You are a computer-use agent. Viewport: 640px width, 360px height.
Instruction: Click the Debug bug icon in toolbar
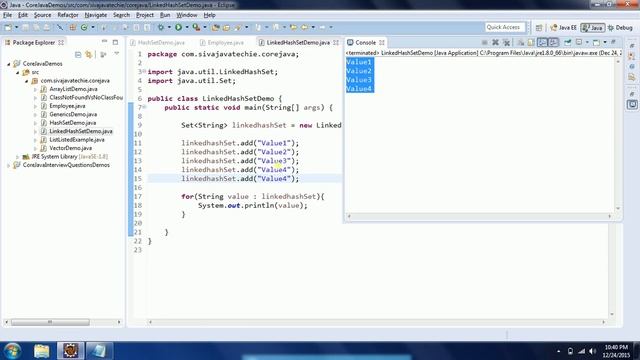pyautogui.click(x=161, y=27)
